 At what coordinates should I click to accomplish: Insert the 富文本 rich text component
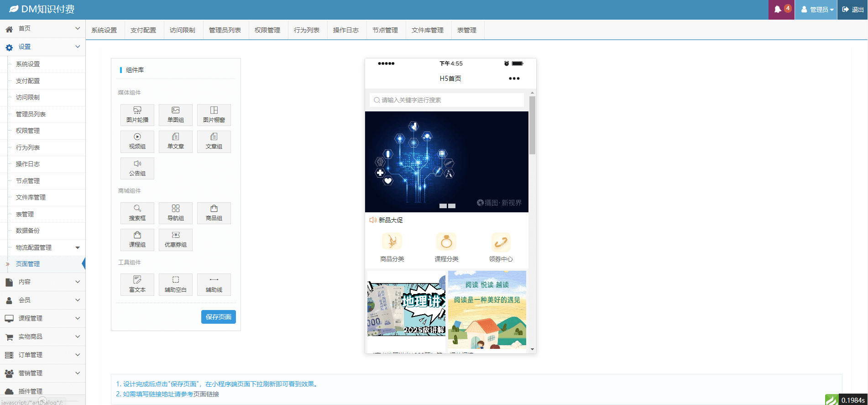(137, 284)
